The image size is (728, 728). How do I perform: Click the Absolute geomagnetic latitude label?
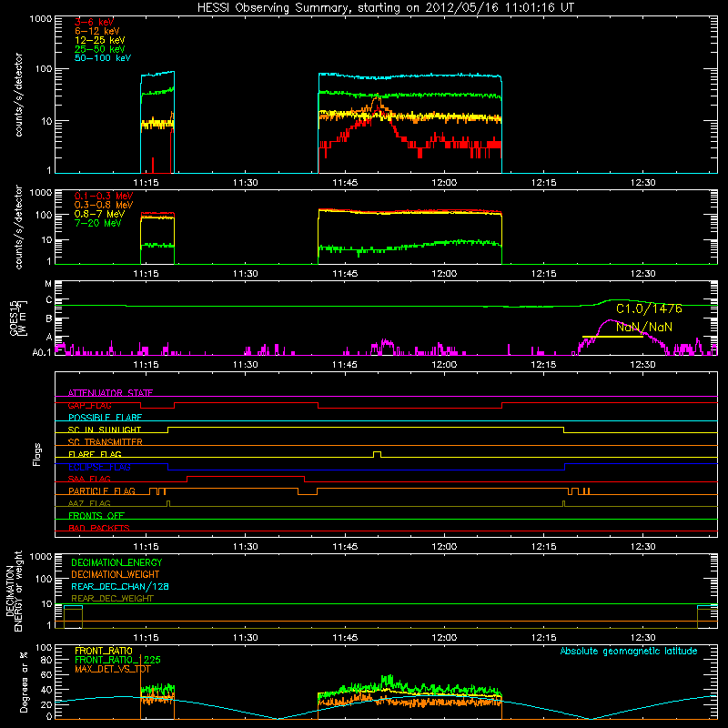click(629, 651)
